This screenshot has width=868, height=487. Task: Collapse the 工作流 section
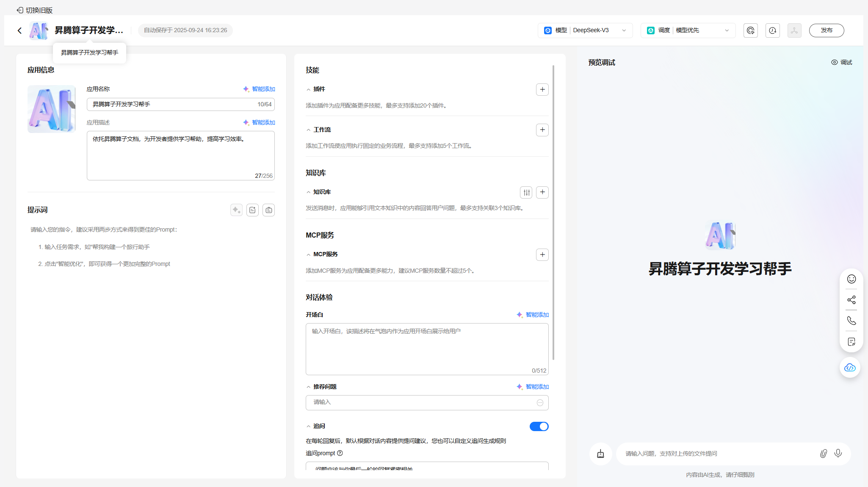point(309,130)
